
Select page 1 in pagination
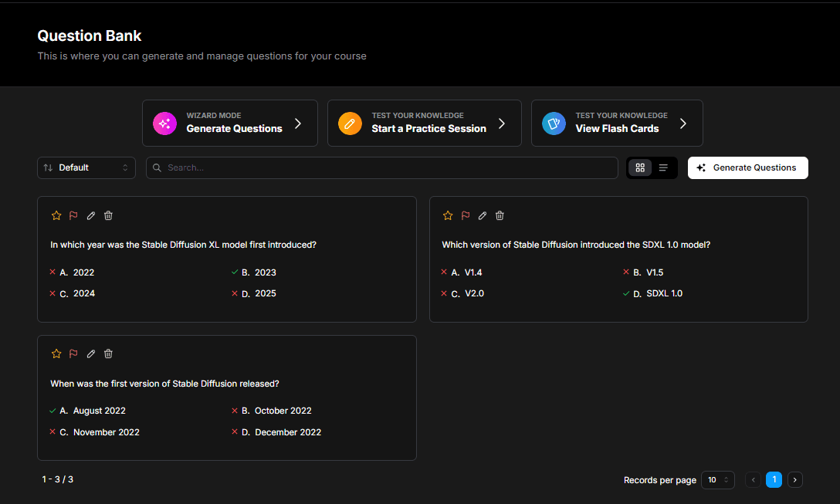tap(774, 480)
